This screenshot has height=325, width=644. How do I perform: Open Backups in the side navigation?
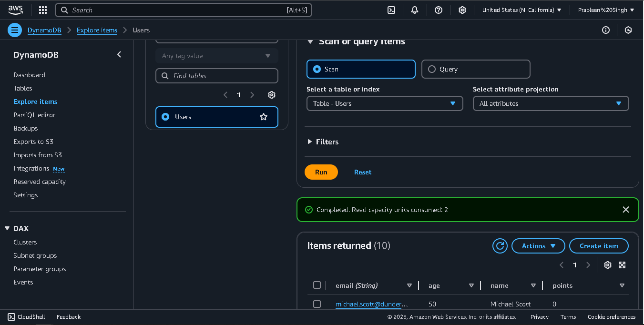pos(25,128)
